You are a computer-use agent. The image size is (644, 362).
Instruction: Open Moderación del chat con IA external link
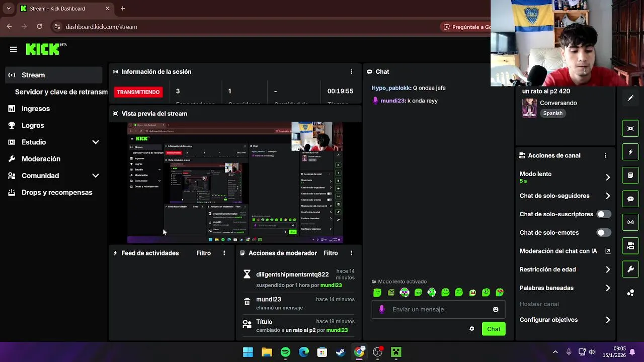pos(608,251)
